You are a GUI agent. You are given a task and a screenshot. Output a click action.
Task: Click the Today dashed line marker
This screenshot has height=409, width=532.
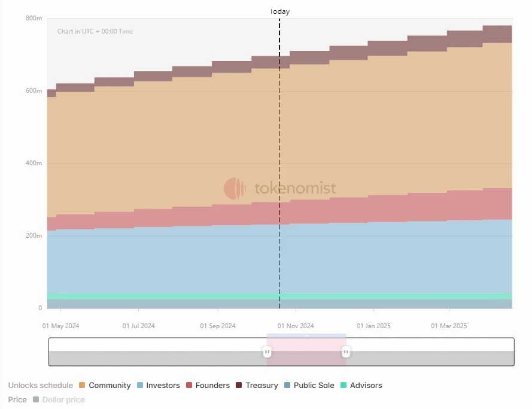[279, 163]
